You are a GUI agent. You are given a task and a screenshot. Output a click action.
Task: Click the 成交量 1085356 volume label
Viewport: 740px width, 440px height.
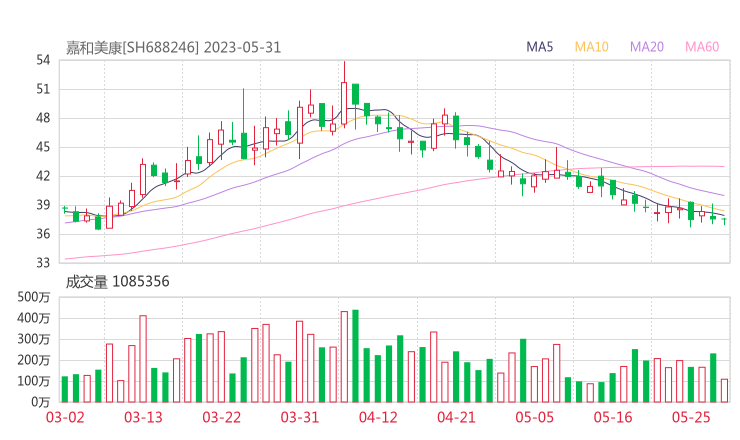[x=117, y=282]
